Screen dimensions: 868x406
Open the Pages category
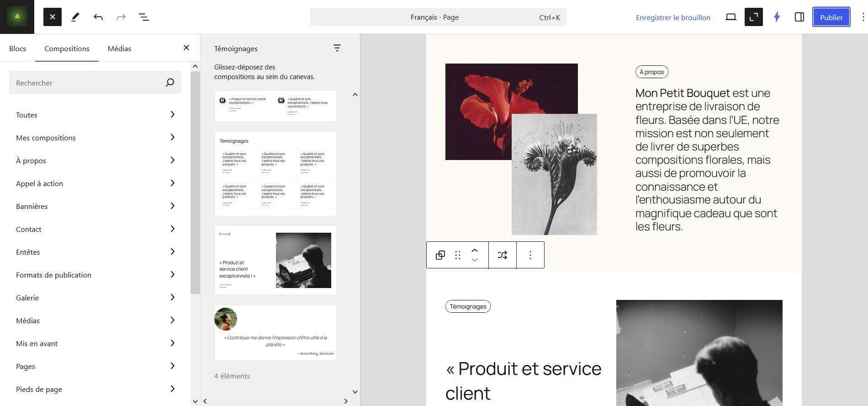[x=95, y=366]
